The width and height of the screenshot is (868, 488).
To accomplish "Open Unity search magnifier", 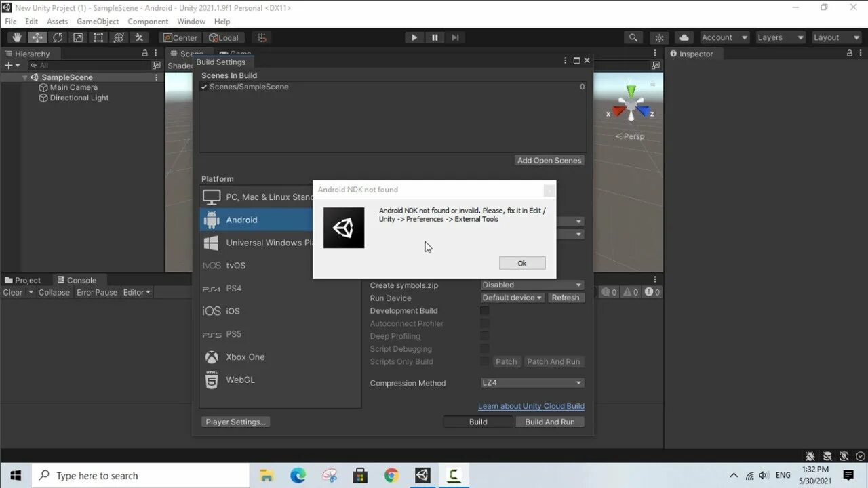I will tap(633, 37).
